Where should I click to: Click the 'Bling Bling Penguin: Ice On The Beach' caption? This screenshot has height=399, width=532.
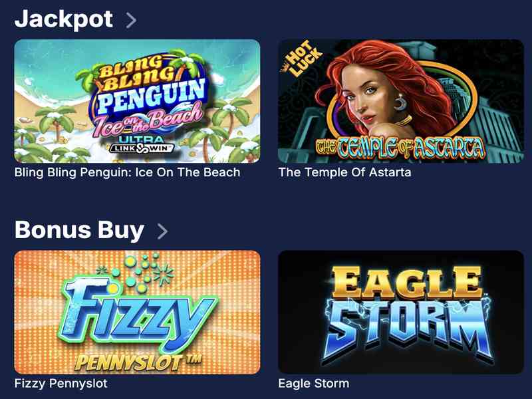click(127, 172)
